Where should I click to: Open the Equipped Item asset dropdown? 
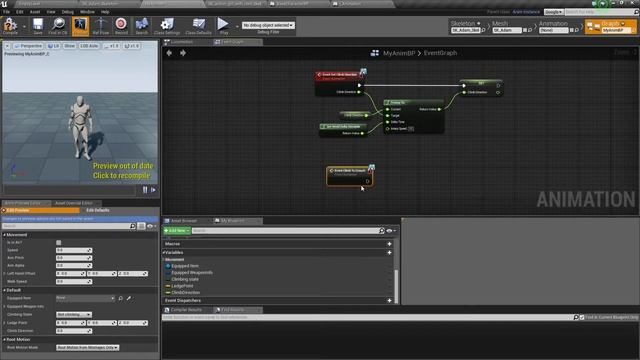pos(85,298)
